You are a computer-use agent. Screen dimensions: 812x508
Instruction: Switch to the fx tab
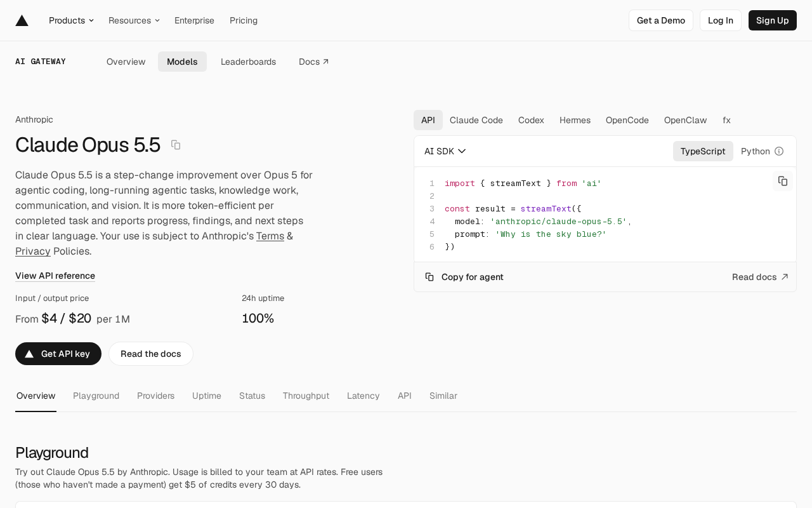point(726,120)
